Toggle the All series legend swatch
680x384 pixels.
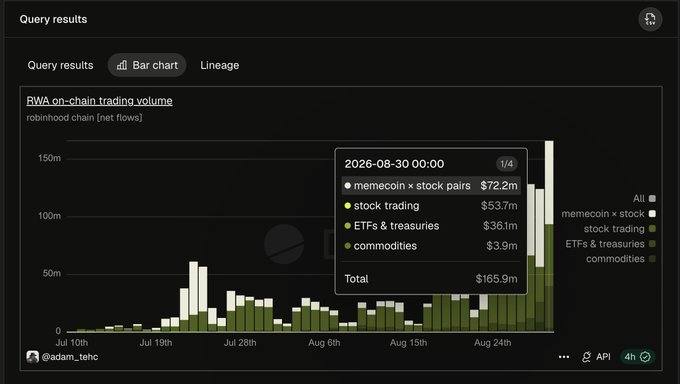tap(652, 199)
